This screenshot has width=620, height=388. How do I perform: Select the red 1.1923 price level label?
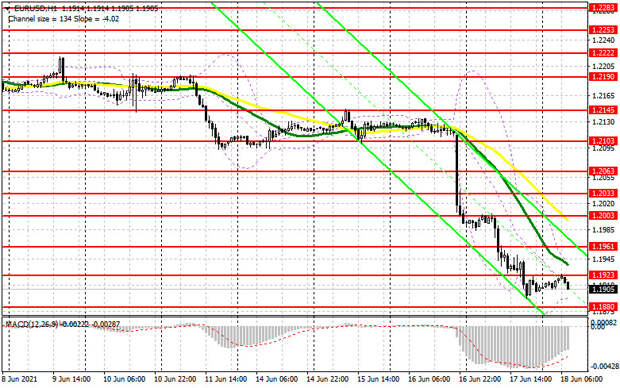(603, 275)
